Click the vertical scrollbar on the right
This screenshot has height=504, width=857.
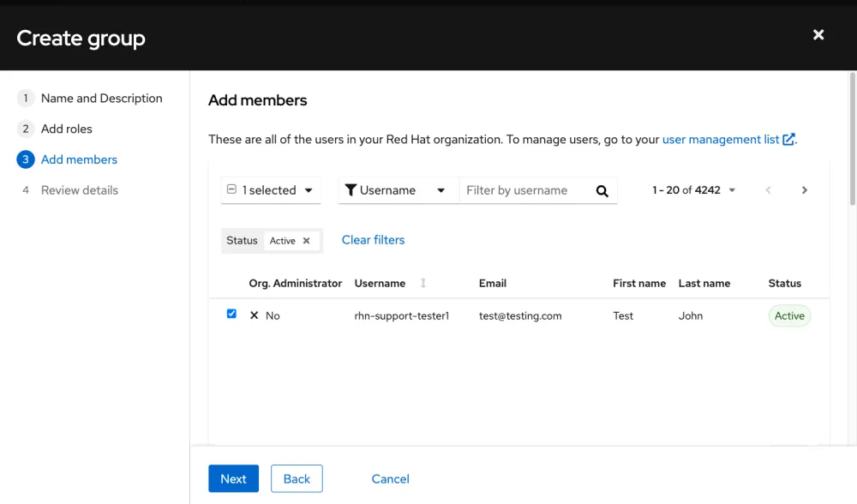click(852, 137)
